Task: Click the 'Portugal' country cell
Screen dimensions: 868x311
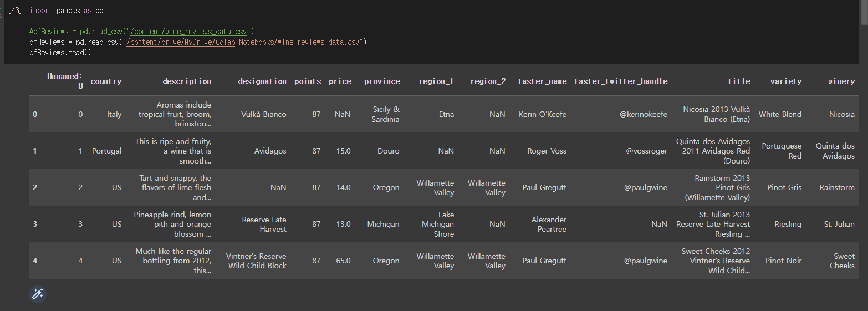Action: [x=107, y=151]
